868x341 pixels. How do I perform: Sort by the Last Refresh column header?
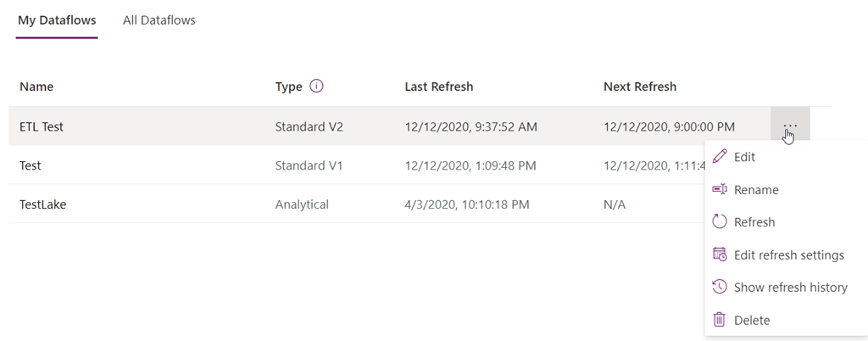coord(439,87)
